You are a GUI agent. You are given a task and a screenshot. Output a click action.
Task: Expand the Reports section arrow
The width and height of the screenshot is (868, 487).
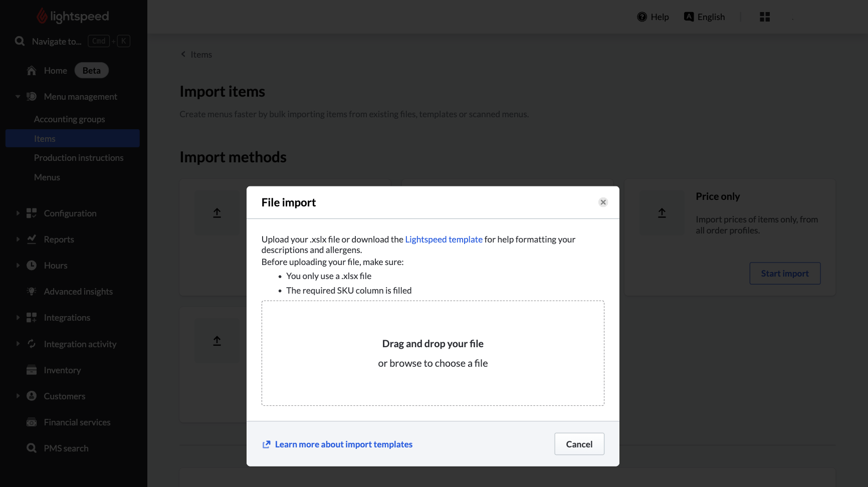point(18,239)
